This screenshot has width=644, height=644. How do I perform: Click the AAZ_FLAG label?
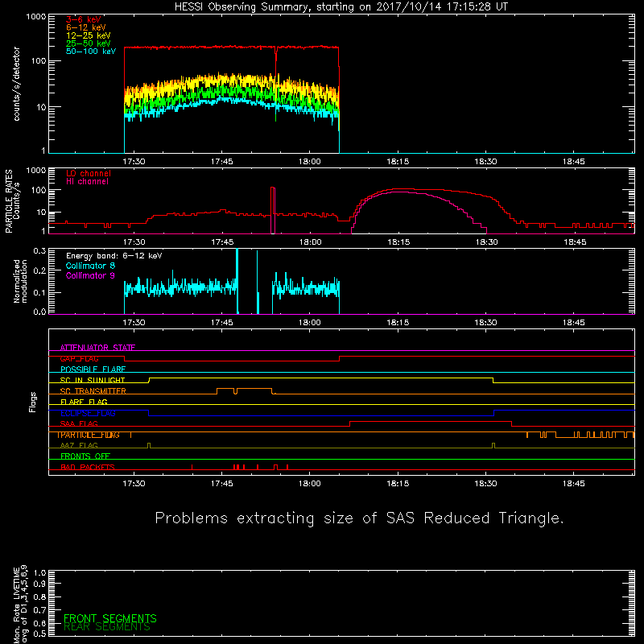point(79,446)
